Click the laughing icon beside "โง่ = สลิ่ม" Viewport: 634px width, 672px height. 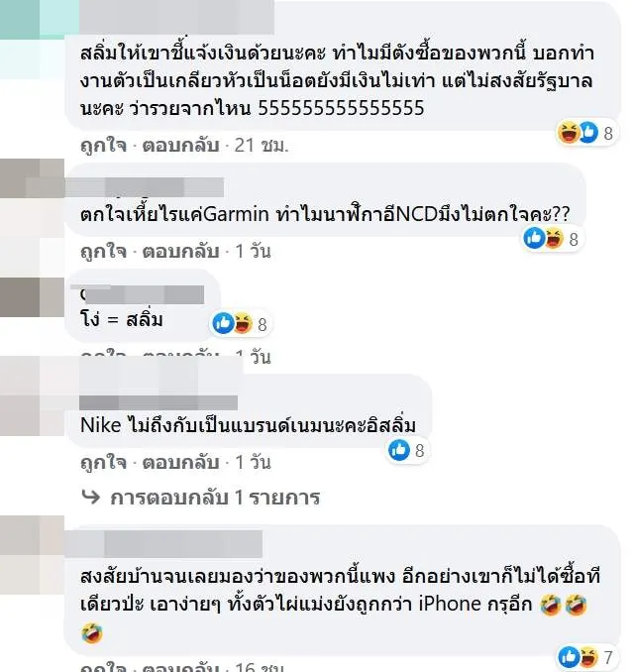point(243,323)
